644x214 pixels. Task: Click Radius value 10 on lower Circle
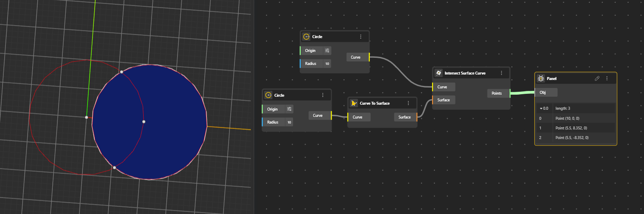point(289,122)
